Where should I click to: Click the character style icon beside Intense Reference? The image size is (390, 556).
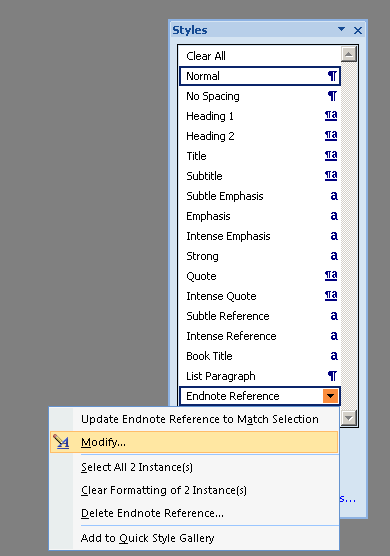tap(334, 336)
